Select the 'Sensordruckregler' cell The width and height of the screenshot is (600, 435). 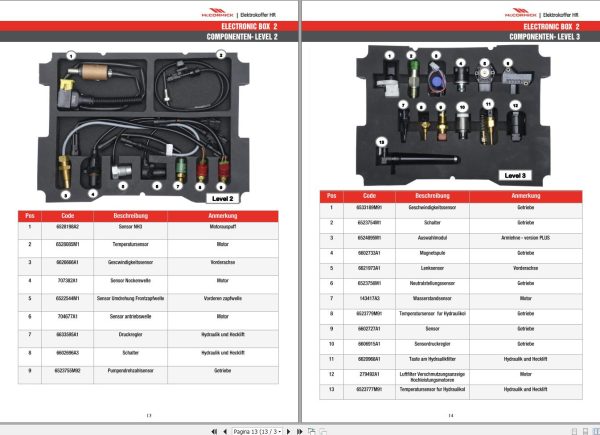(x=432, y=347)
